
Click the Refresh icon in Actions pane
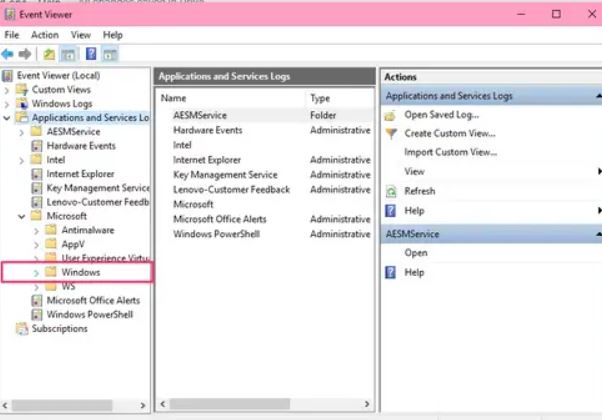[391, 191]
